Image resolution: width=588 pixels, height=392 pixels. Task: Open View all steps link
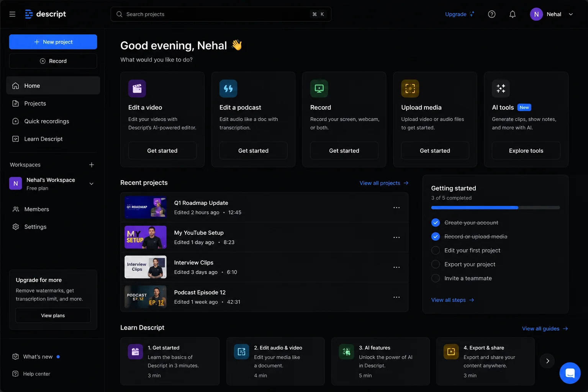tap(453, 300)
